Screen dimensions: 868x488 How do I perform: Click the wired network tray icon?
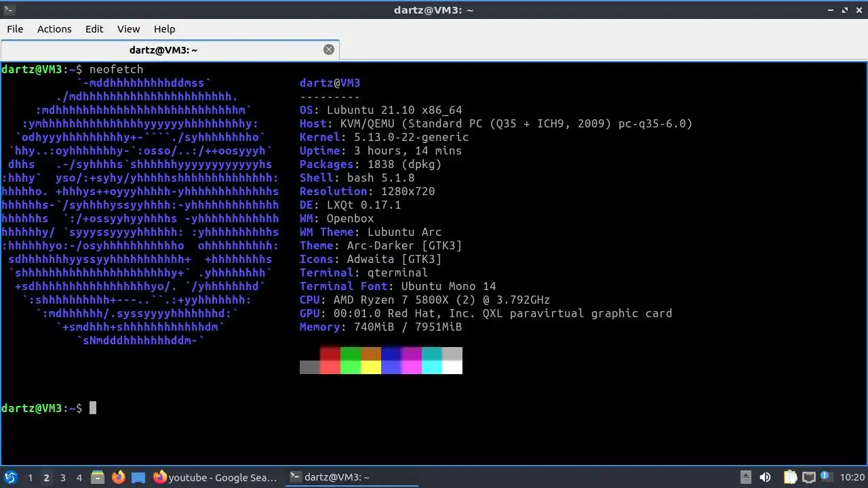coord(808,477)
